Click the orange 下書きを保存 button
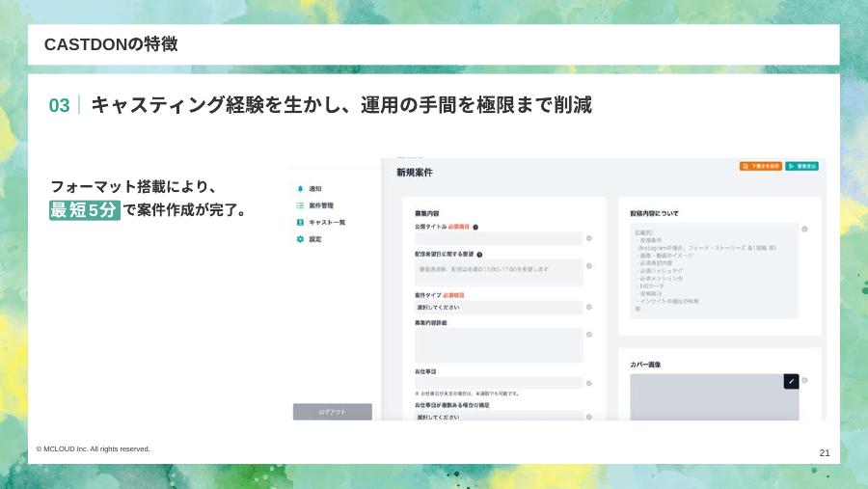868x489 pixels. point(761,166)
